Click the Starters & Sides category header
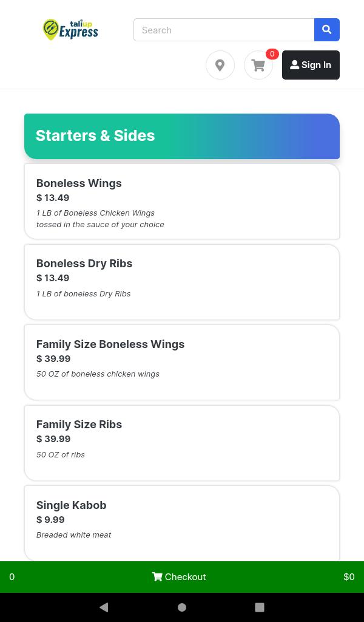The image size is (364, 622). click(x=182, y=137)
